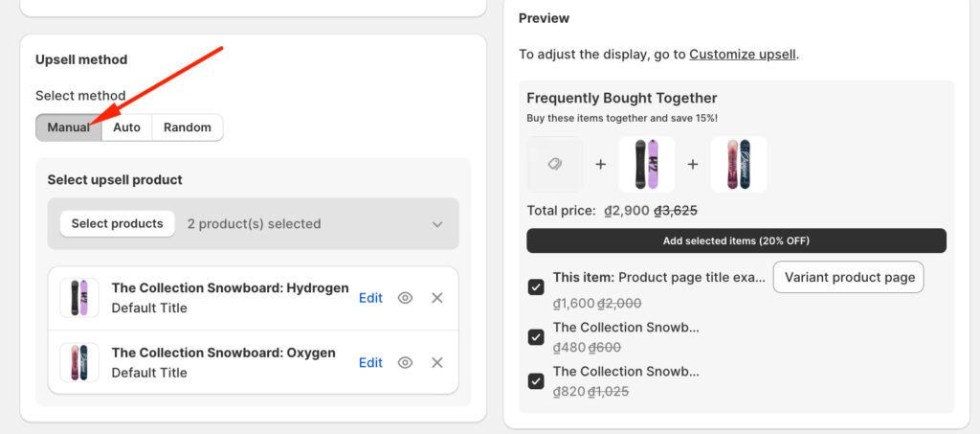Screen dimensions: 980x434
Task: Click Edit for the Hydrogen snowboard
Action: [x=370, y=298]
